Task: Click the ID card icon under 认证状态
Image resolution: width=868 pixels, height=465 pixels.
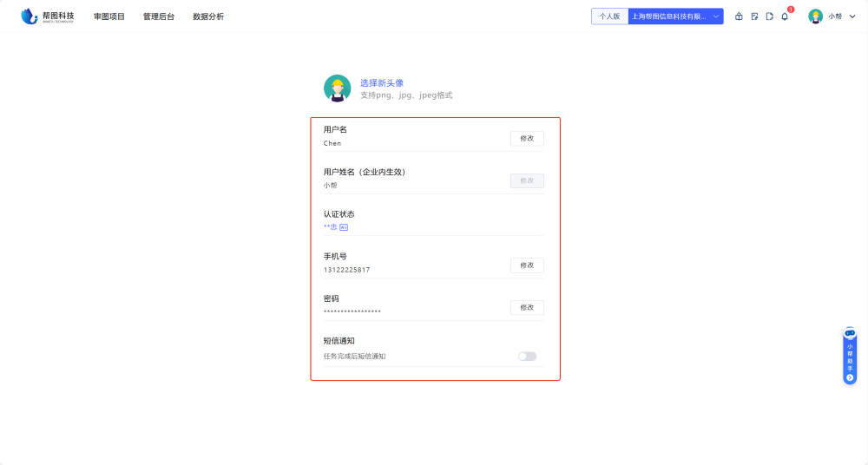Action: (x=344, y=227)
